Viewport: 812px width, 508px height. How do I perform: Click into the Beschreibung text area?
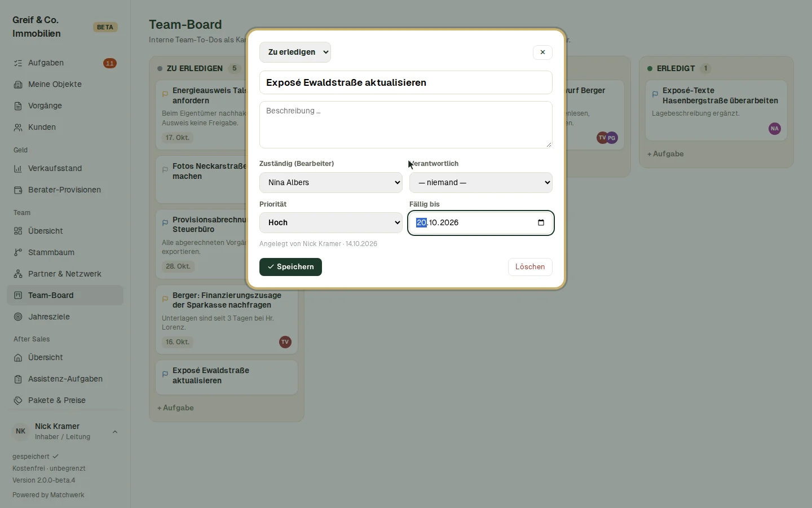point(406,125)
